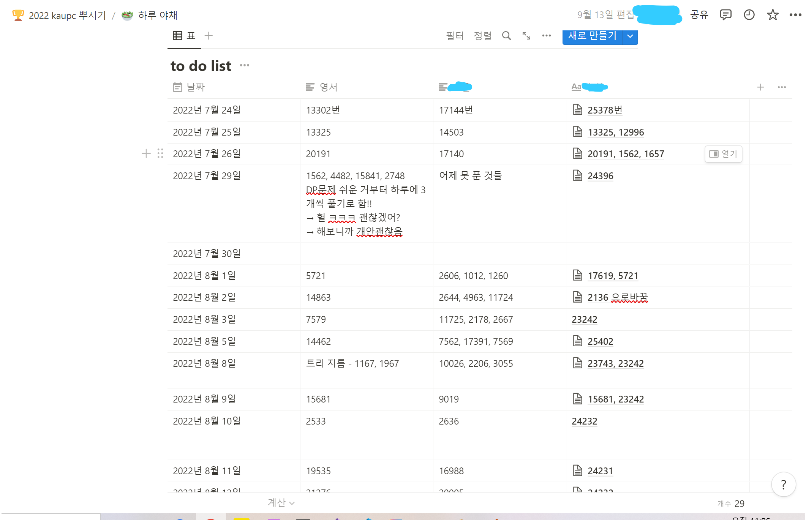Add new row with left plus icon
Screen dimensions: 806x532
tap(146, 153)
